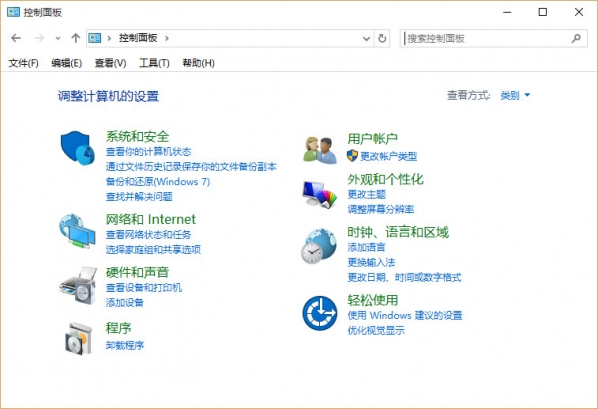
Task: Maximize the Control Panel window
Action: [x=542, y=12]
